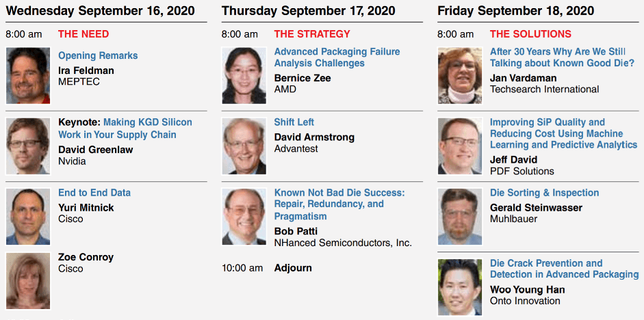Image resolution: width=644 pixels, height=320 pixels.
Task: Click David Armstrong's headshot photo
Action: (244, 146)
